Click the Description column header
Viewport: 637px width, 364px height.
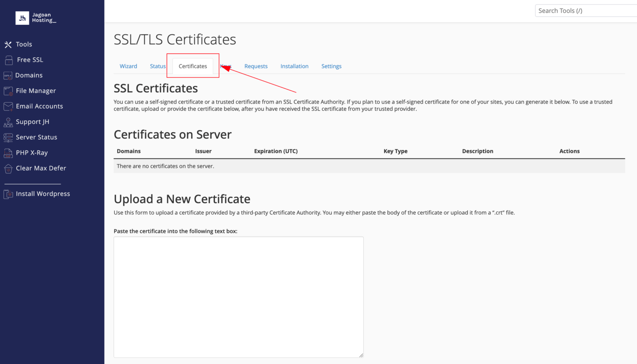tap(478, 151)
